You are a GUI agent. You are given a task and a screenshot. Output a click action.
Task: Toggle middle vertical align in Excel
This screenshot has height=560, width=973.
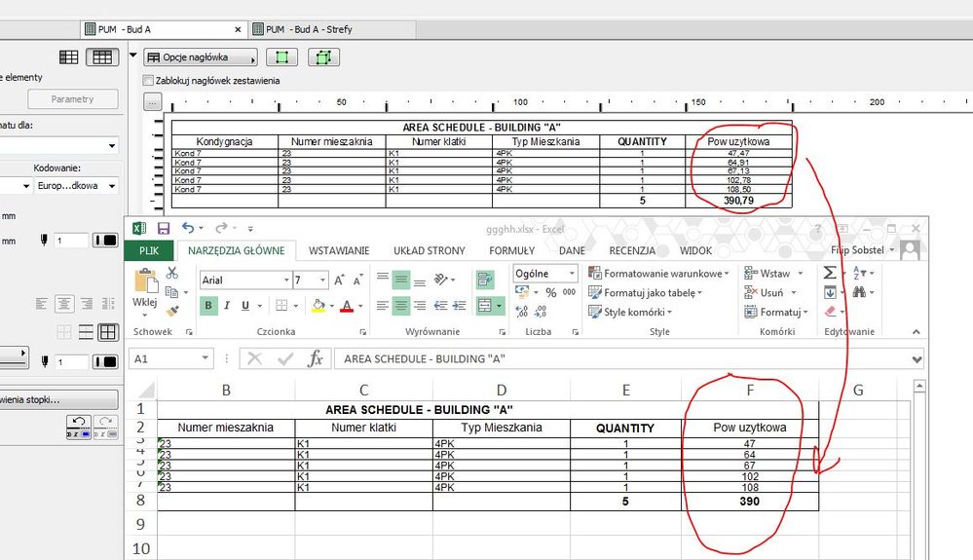[x=401, y=280]
